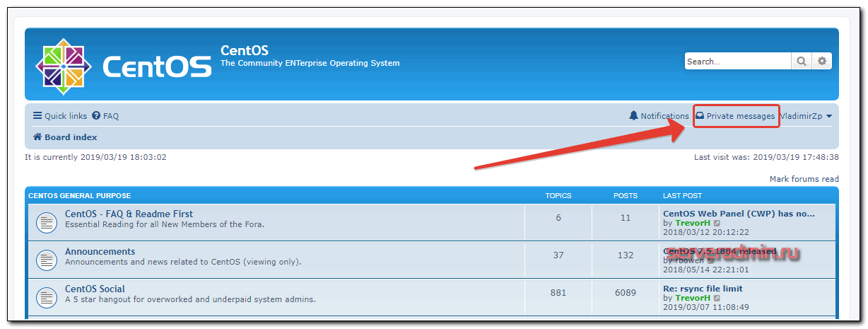
Task: Click last post date 2019/03/07 11:08:49
Action: click(x=705, y=308)
